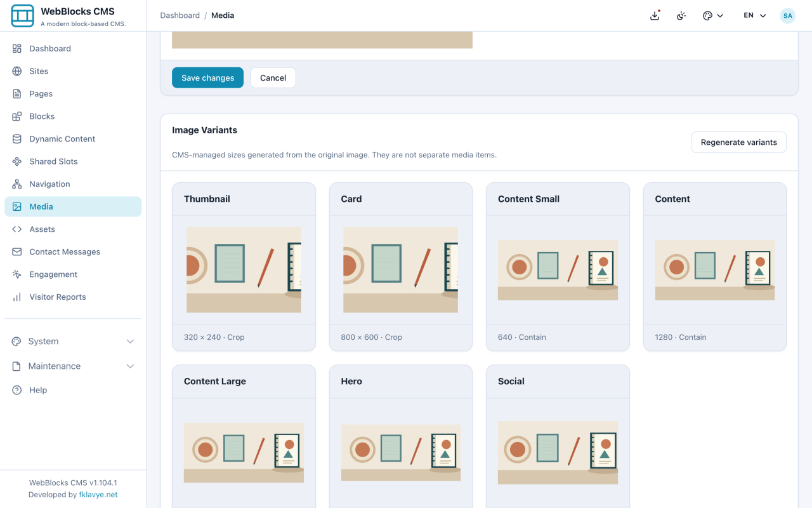812x508 pixels.
Task: Go to Sites in the sidebar
Action: pos(73,71)
